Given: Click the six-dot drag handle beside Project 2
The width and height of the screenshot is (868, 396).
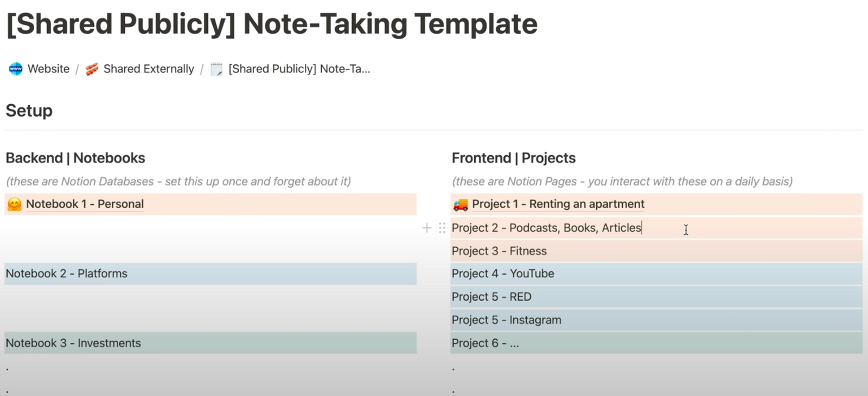Looking at the screenshot, I should [x=443, y=228].
